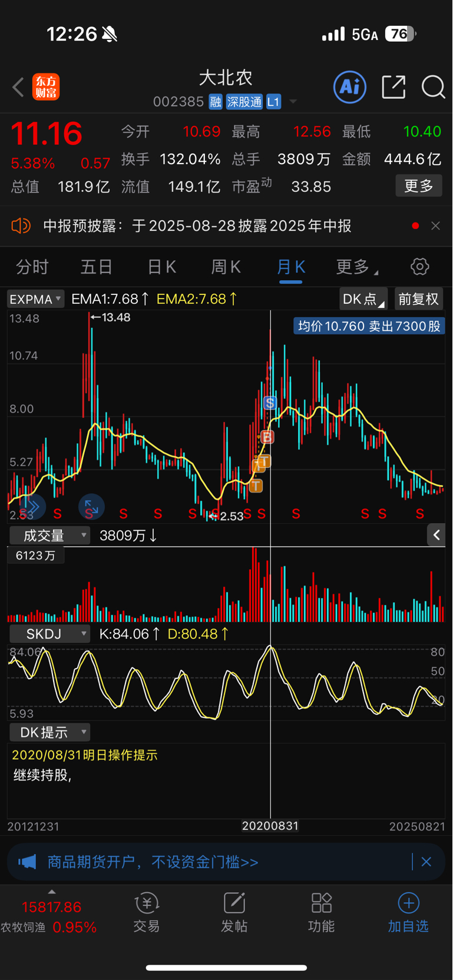Tap the 深股通 badge
The width and height of the screenshot is (453, 980).
244,102
